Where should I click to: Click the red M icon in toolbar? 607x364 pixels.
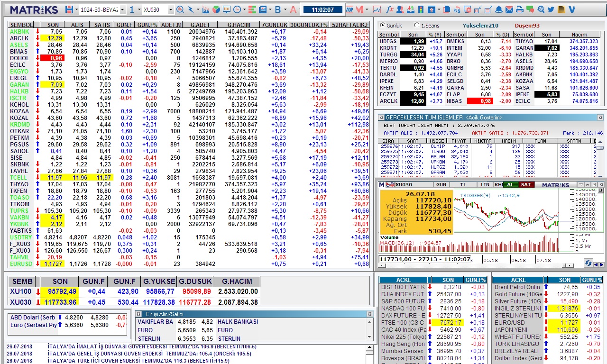(359, 9)
